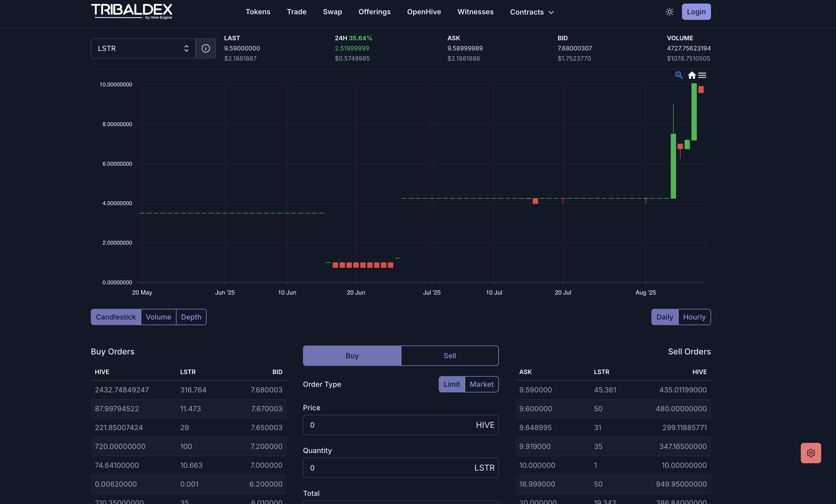The image size is (836, 504).
Task: Select sell order at ask 18.999000
Action: (613, 484)
